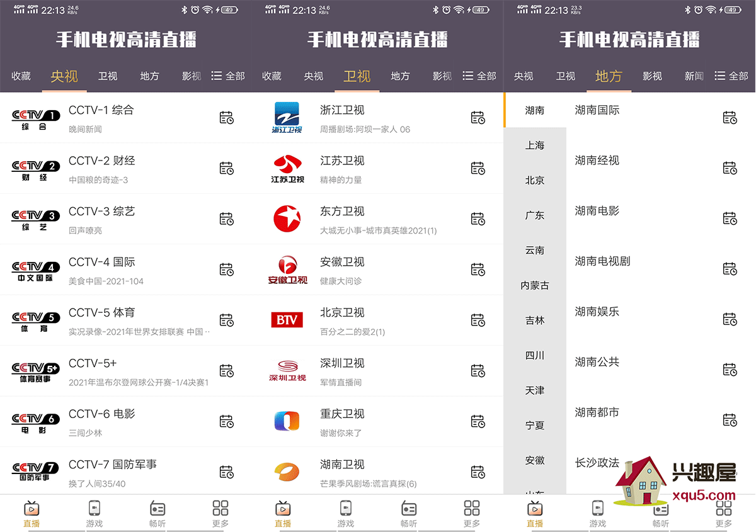This screenshot has width=756, height=532.
Task: Switch to 卫视 tab on left screen
Action: pos(108,76)
